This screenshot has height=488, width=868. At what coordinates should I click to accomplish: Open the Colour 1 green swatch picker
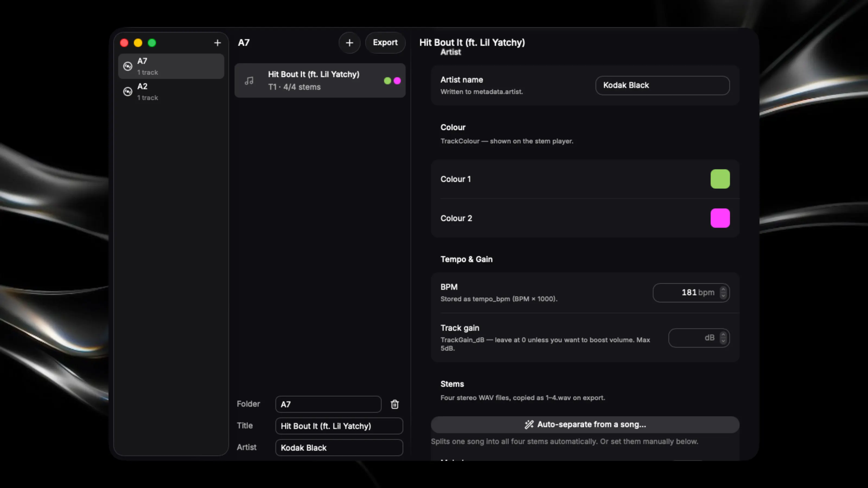(720, 179)
